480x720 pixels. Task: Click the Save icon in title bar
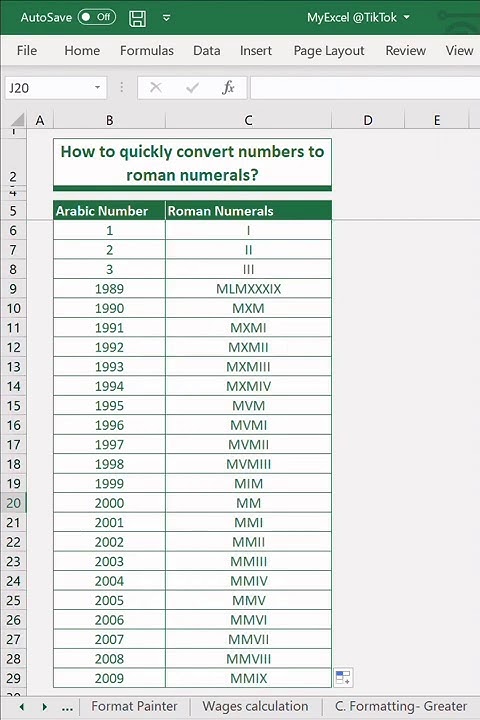point(137,18)
